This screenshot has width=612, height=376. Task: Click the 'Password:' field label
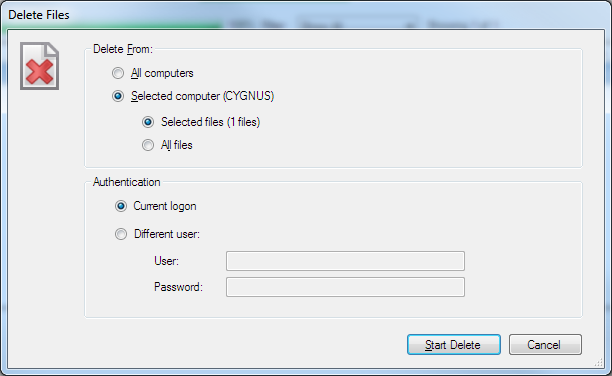[x=178, y=287]
